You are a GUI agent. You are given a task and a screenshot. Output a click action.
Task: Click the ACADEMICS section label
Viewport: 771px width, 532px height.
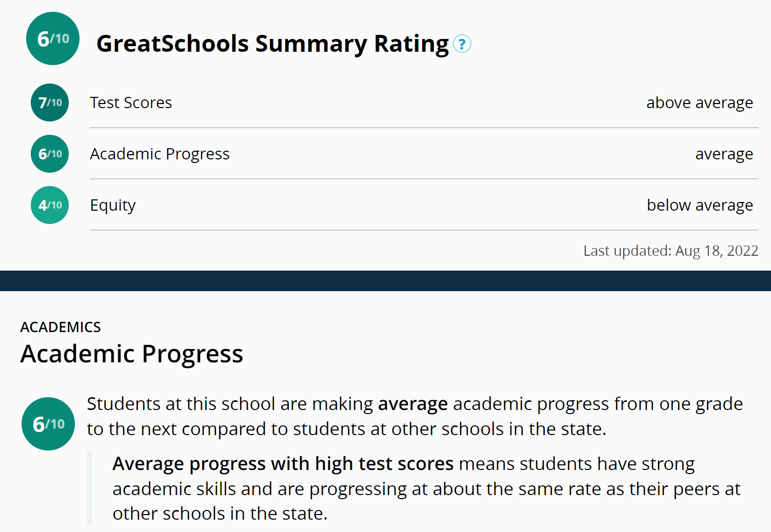click(x=61, y=327)
